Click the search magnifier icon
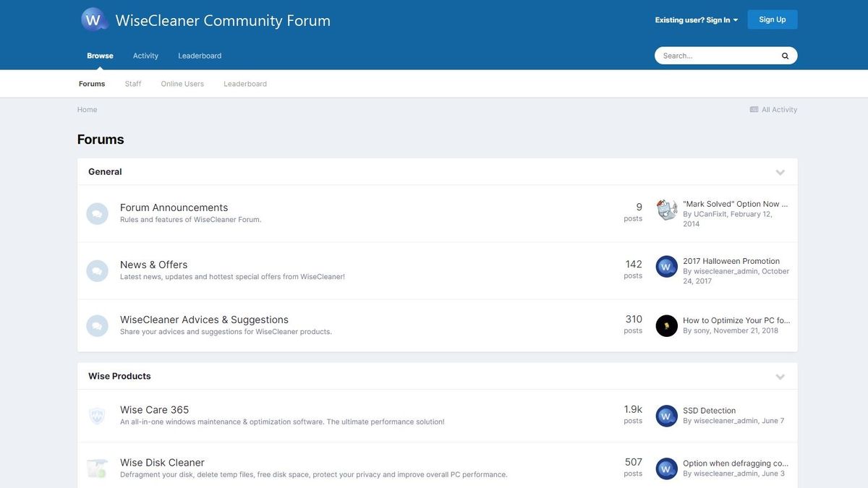Screen dimensions: 868x488 [784, 55]
